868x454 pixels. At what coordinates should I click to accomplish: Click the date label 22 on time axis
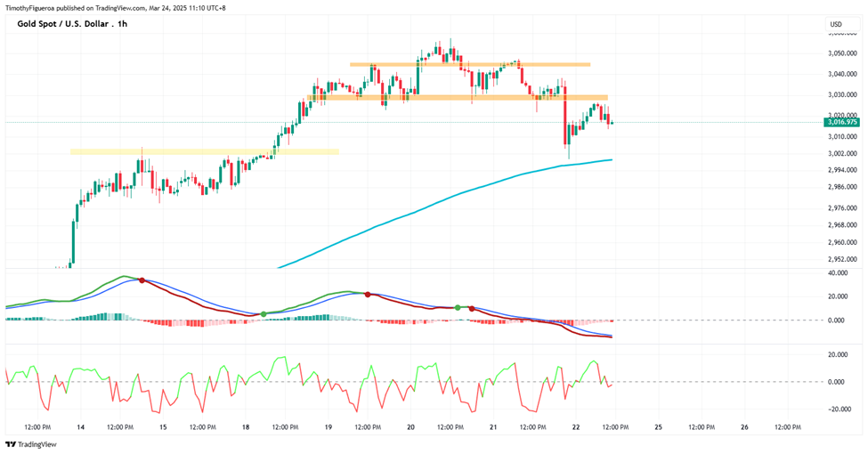[575, 427]
